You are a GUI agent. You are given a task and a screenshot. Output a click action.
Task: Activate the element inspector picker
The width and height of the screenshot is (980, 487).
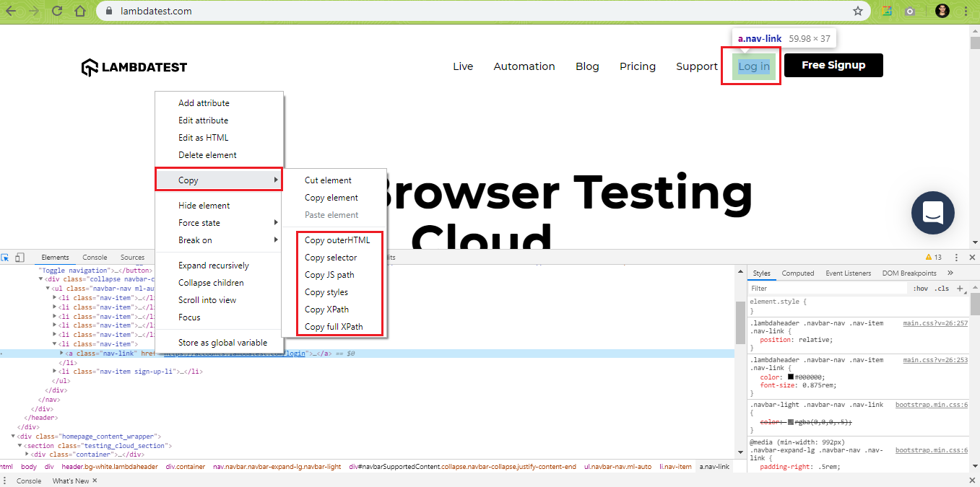pos(6,258)
